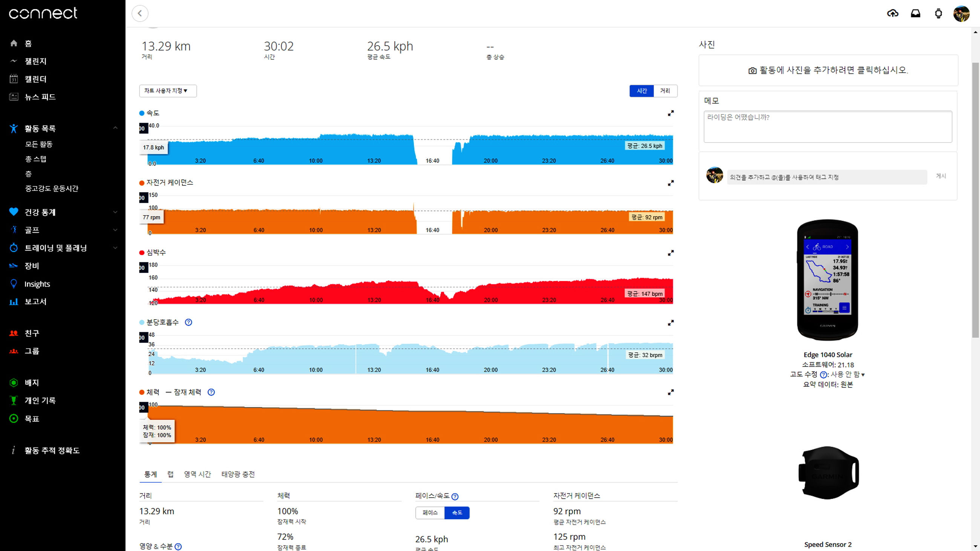Viewport: 980px width, 551px height.
Task: Expand the 건강 통계 sidebar section
Action: pyautogui.click(x=115, y=212)
